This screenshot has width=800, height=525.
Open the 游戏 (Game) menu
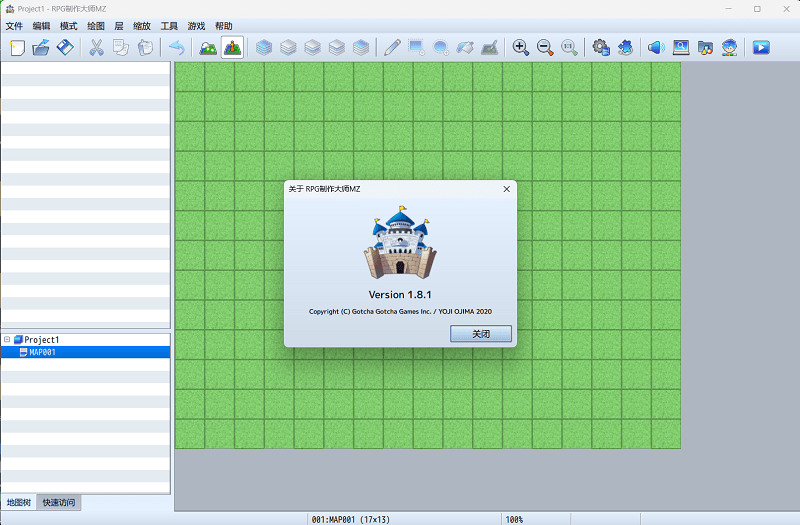coord(196,26)
